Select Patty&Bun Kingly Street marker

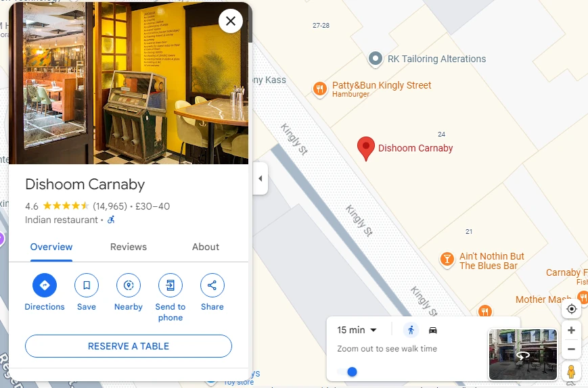click(320, 89)
